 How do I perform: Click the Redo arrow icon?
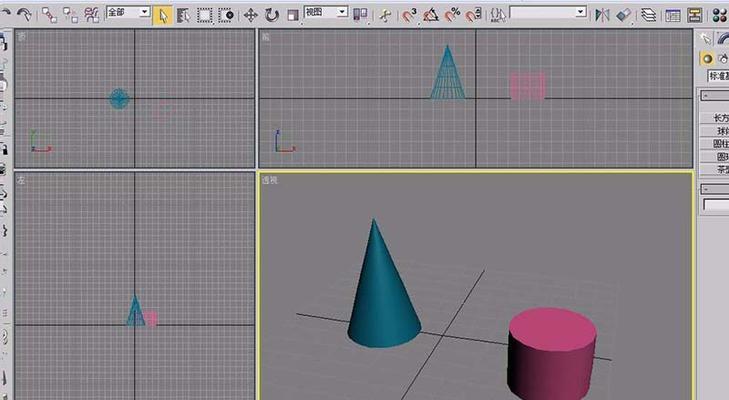[x=24, y=15]
